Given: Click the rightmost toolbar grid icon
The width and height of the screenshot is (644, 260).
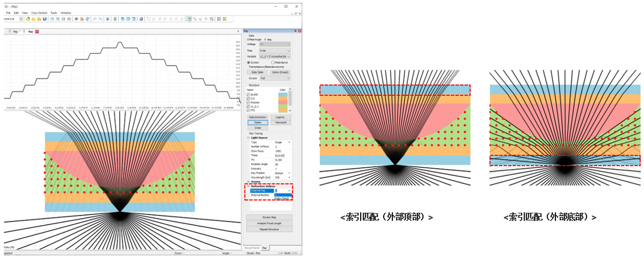Looking at the screenshot, I should click(224, 19).
